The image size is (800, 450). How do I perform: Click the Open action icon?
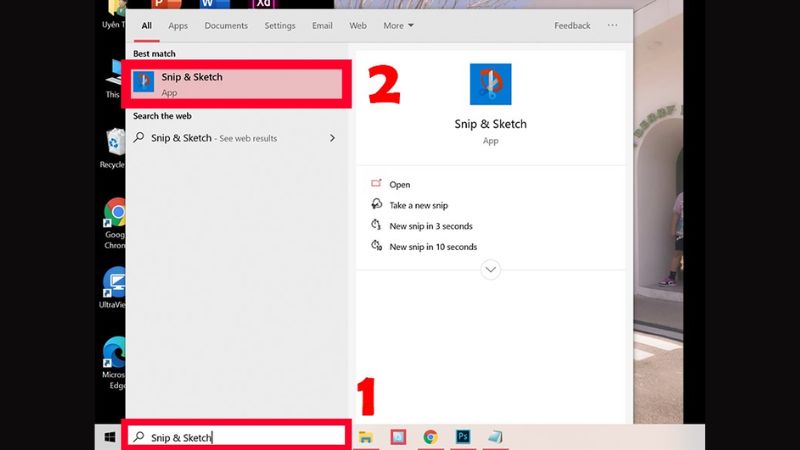(377, 184)
